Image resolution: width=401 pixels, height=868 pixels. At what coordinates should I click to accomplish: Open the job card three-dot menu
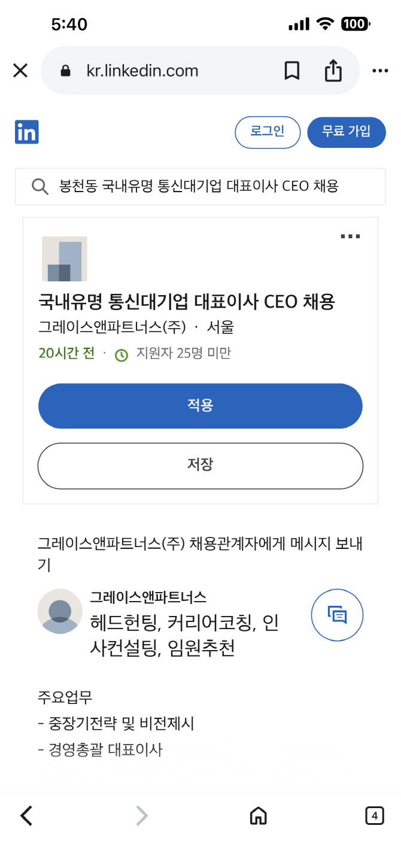[x=350, y=236]
